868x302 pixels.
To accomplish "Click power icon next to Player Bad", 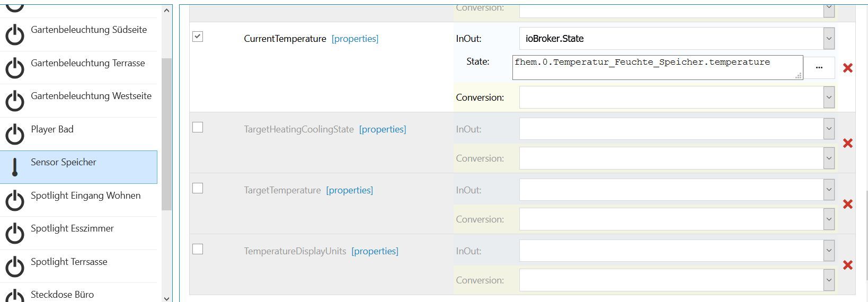I will point(15,135).
